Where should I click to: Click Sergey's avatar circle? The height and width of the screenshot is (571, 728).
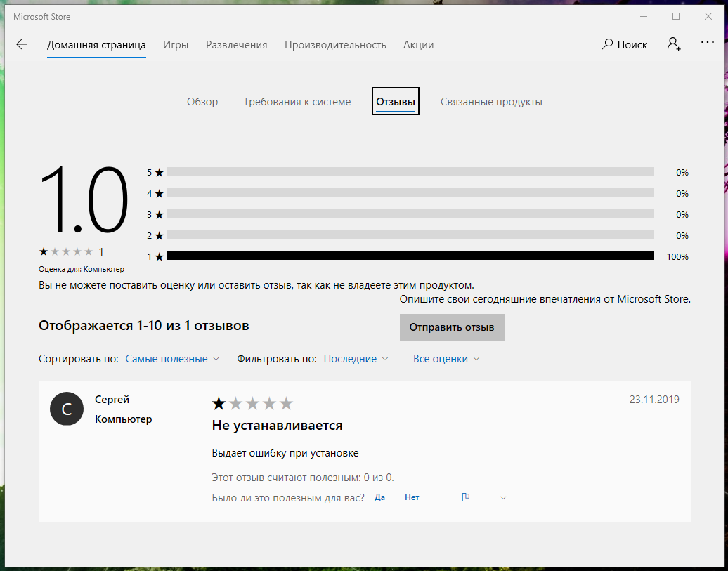tap(67, 409)
